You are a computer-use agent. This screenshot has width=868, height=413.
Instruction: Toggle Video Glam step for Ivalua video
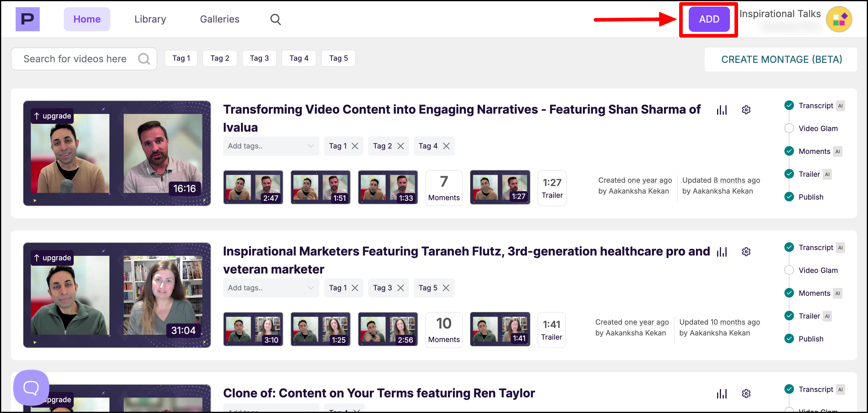(x=789, y=128)
